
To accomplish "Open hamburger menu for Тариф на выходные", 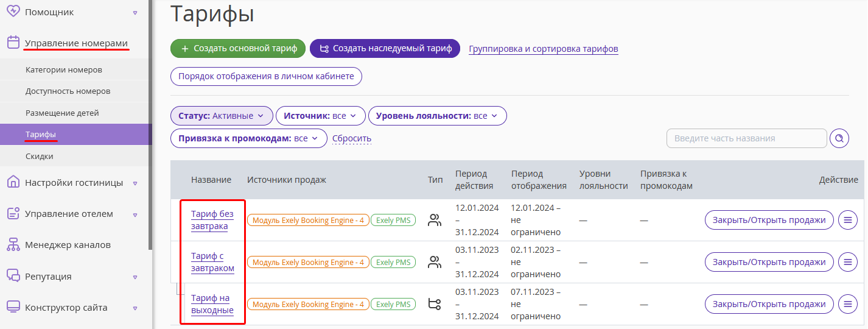I will point(848,304).
